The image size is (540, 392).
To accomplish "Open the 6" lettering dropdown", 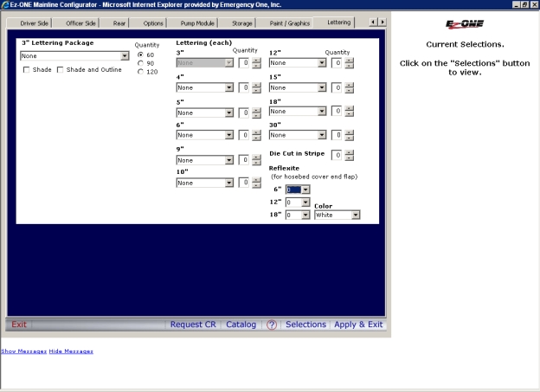I will click(x=205, y=135).
